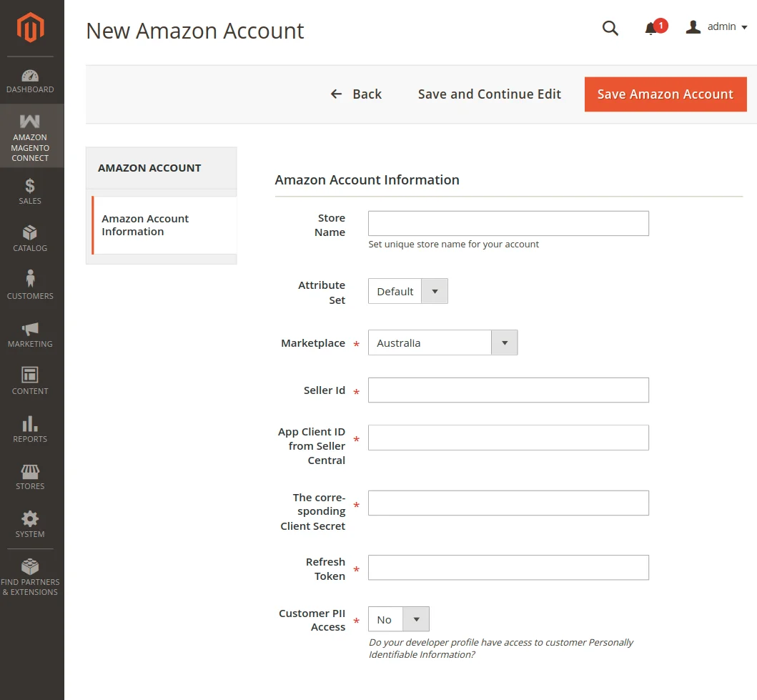
Task: Expand the admin account dropdown arrow
Action: click(x=744, y=27)
